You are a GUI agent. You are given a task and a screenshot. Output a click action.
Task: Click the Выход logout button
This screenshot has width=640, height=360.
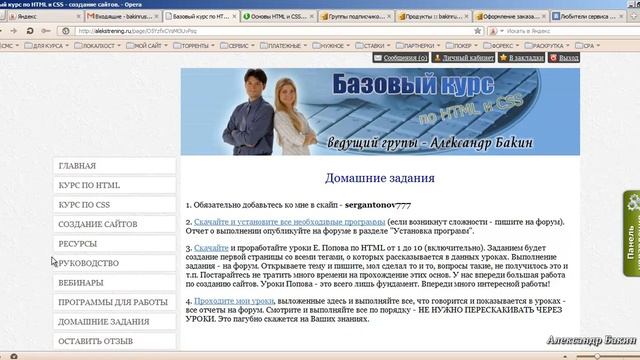coord(564,58)
